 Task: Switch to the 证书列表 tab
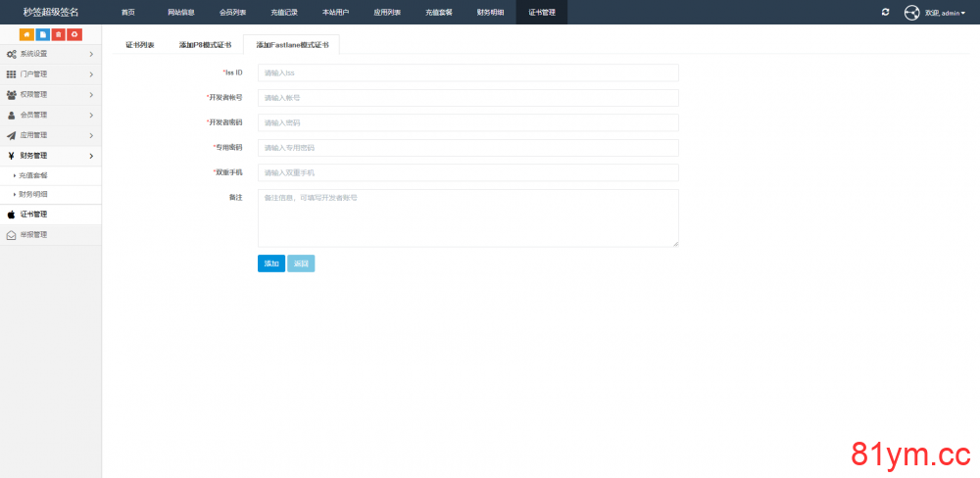140,45
